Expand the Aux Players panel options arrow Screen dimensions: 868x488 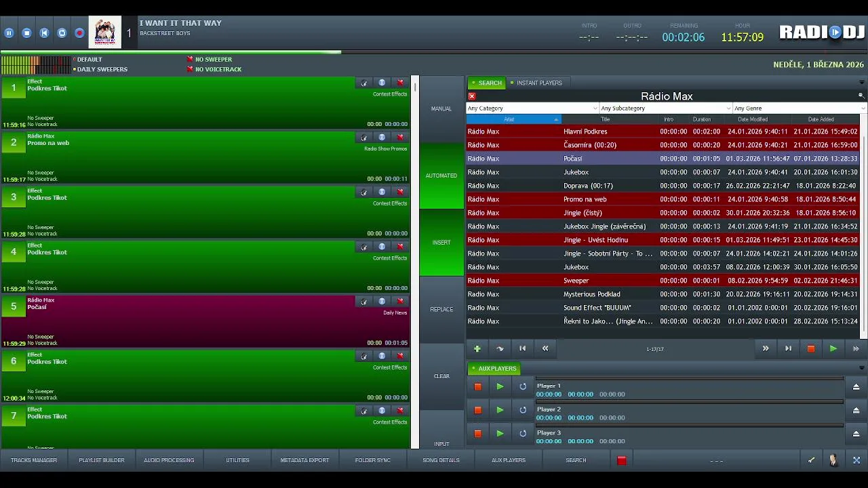point(861,369)
